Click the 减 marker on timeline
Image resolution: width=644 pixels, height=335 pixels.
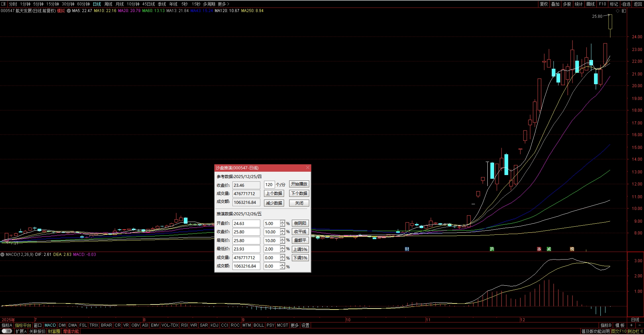click(x=549, y=249)
